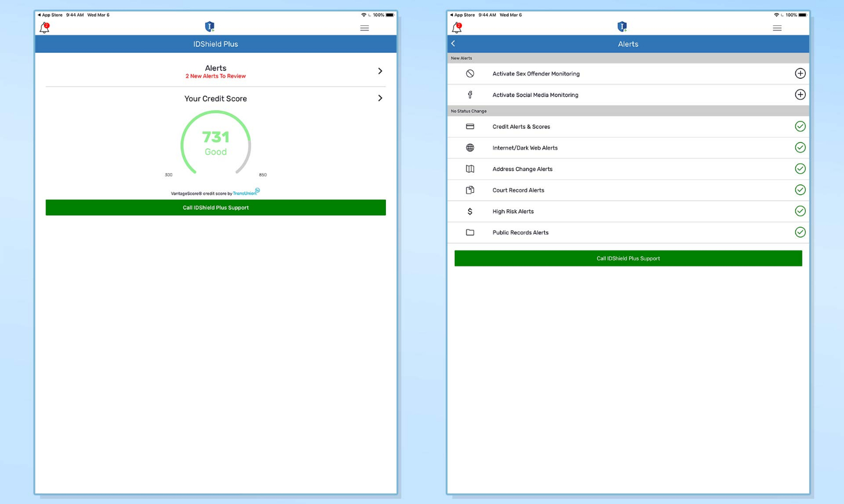Open the 2 New Alerts To Review text

[x=216, y=76]
